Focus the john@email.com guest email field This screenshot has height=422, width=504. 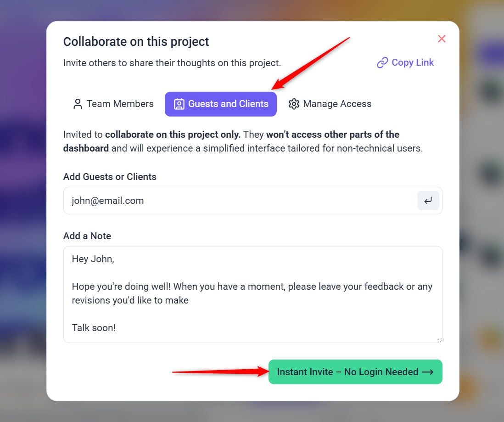tap(239, 201)
